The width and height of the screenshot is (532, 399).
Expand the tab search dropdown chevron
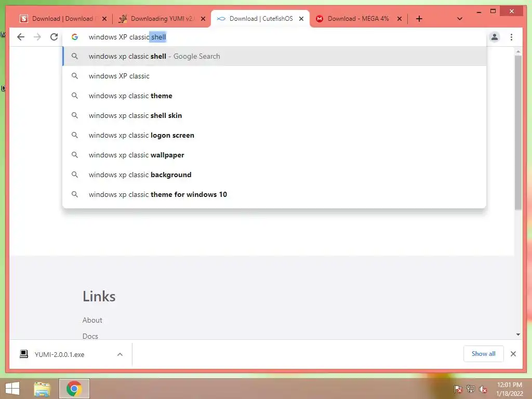click(x=460, y=19)
